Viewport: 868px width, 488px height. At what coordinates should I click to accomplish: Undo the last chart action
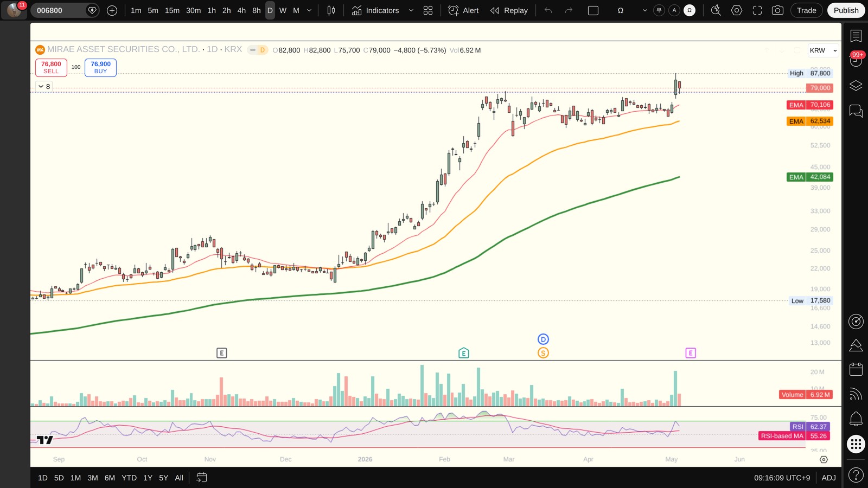[x=548, y=10]
